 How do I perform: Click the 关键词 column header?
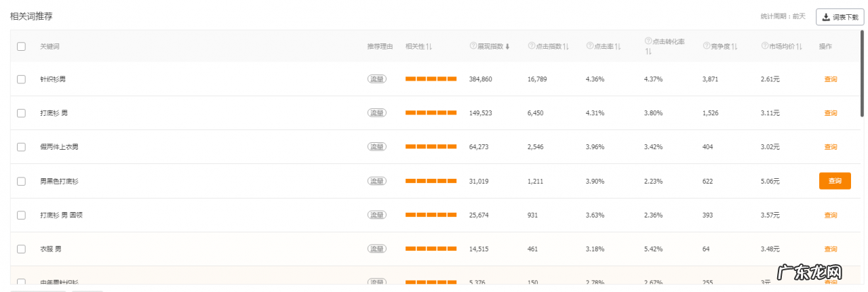(x=50, y=46)
